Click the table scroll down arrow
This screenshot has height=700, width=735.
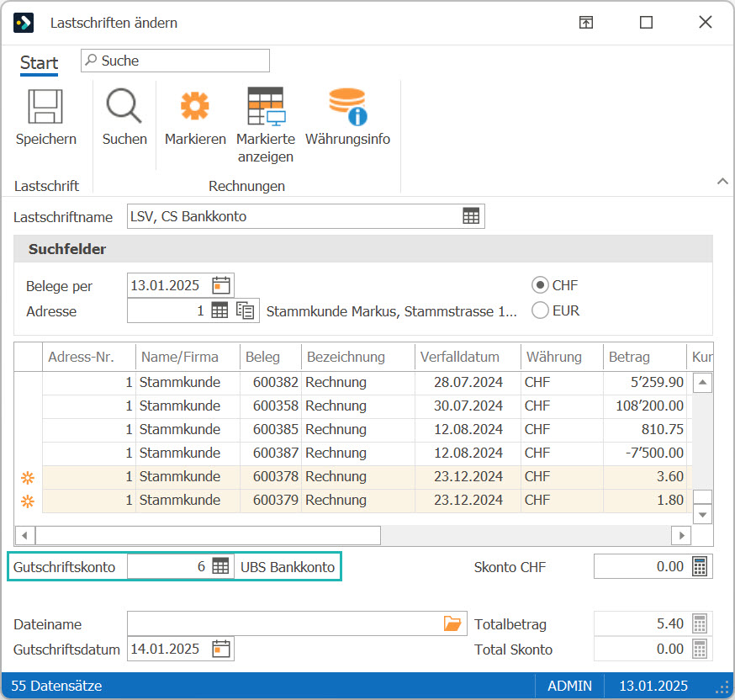tap(702, 514)
